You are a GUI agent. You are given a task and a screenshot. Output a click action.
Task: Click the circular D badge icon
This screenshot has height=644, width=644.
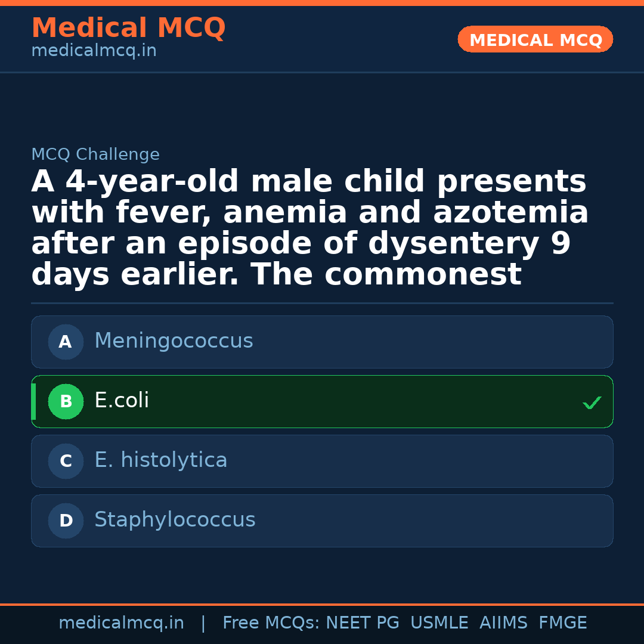(x=66, y=521)
